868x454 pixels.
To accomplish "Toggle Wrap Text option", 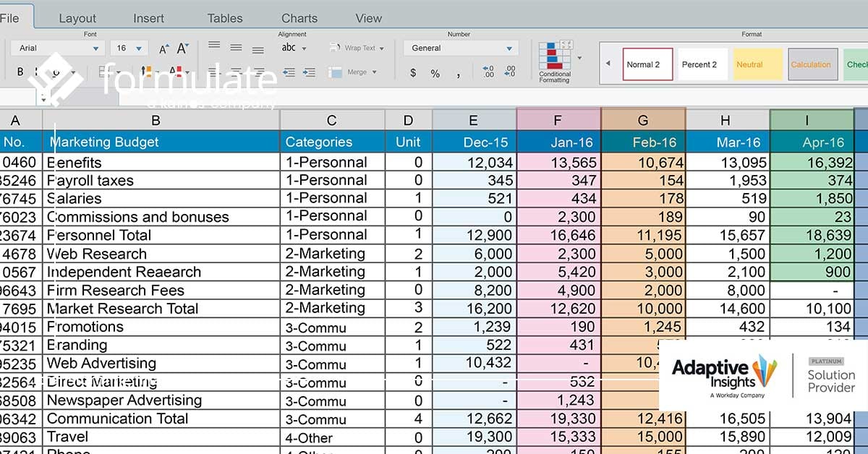I will pos(356,48).
